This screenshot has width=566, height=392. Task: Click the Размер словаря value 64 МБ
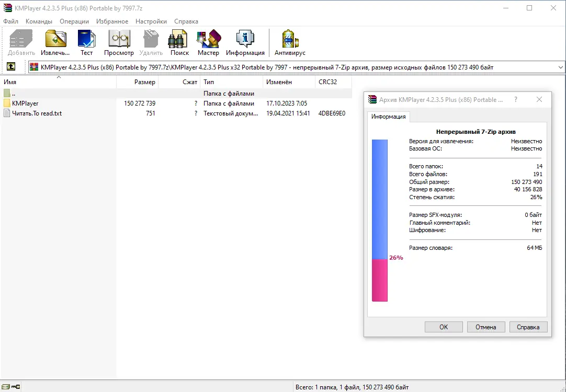click(535, 248)
